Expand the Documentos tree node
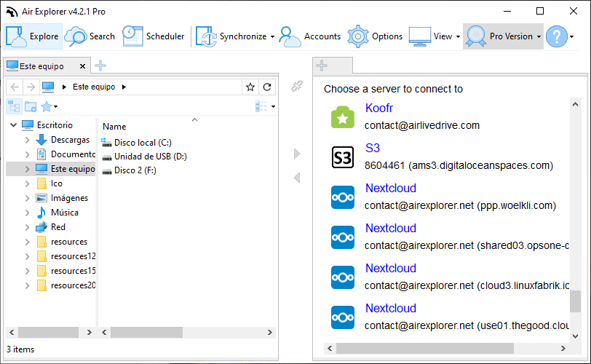 [27, 154]
